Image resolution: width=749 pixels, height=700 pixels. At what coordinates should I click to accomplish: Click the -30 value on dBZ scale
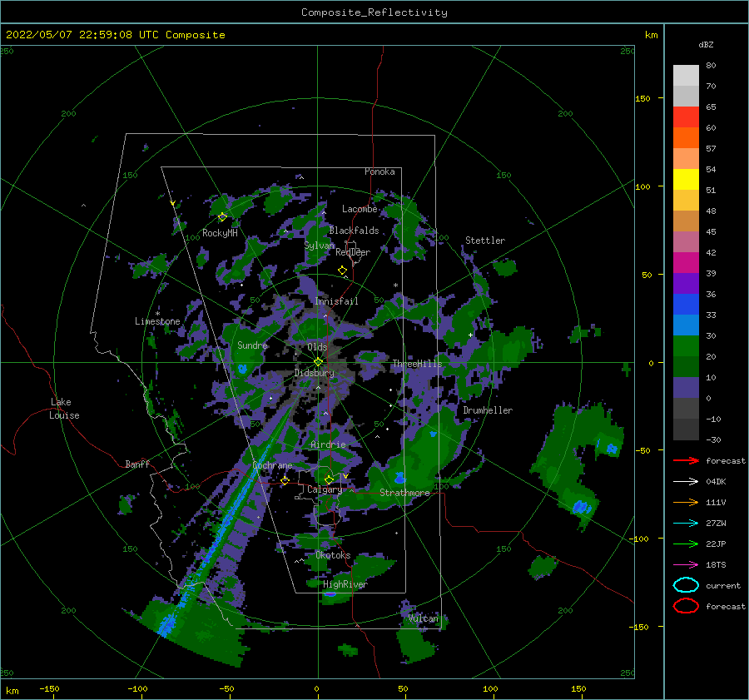713,439
